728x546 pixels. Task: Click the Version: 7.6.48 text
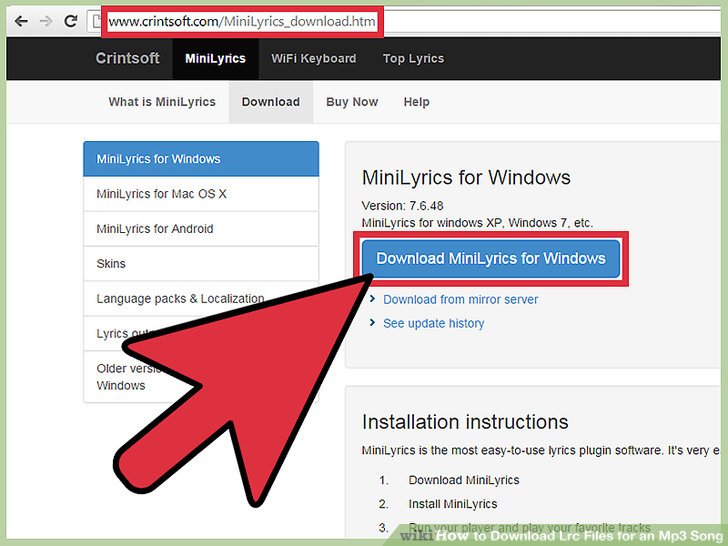[x=403, y=206]
